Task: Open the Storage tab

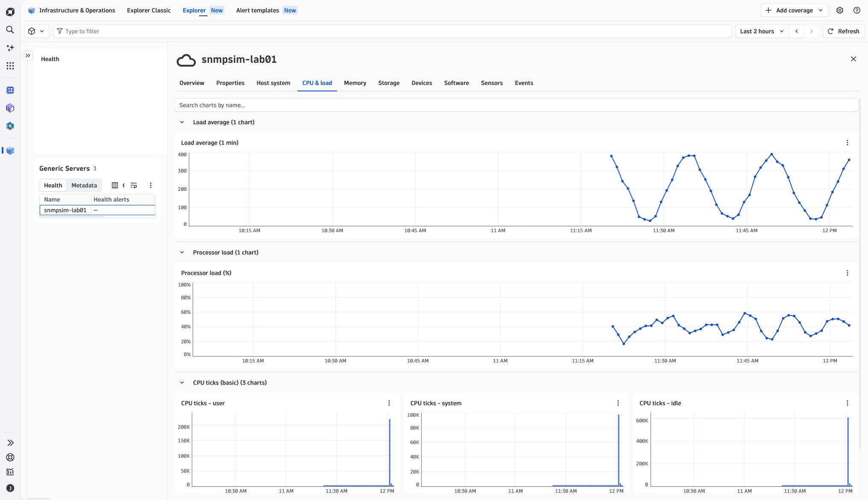Action: [x=389, y=83]
